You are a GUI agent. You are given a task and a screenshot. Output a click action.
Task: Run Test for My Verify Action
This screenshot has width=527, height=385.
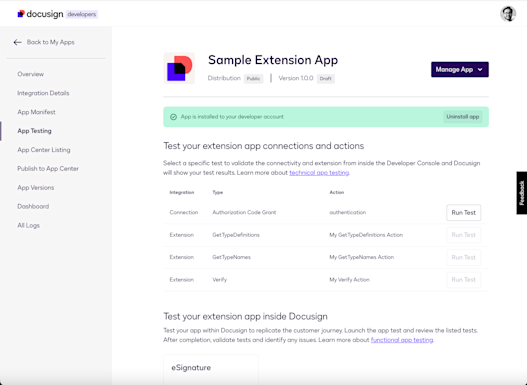point(463,280)
